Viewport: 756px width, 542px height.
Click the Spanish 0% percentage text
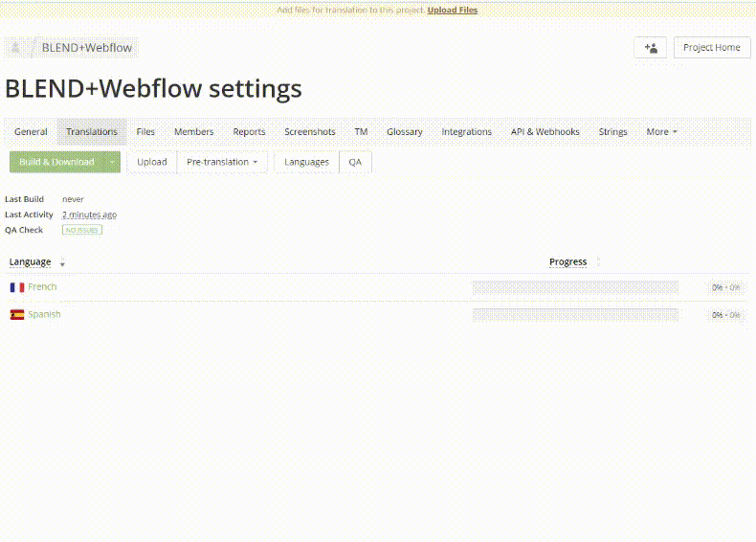pyautogui.click(x=725, y=315)
